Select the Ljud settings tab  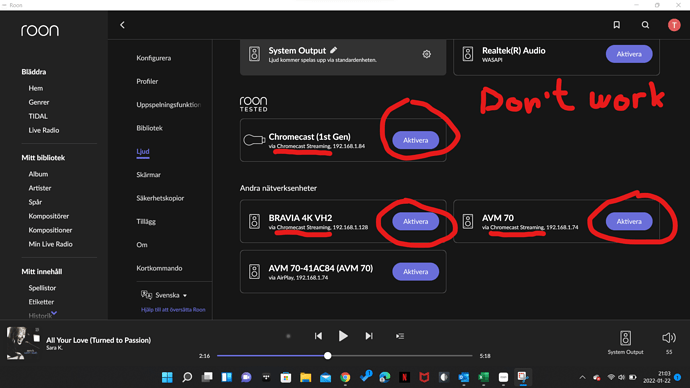coord(143,151)
